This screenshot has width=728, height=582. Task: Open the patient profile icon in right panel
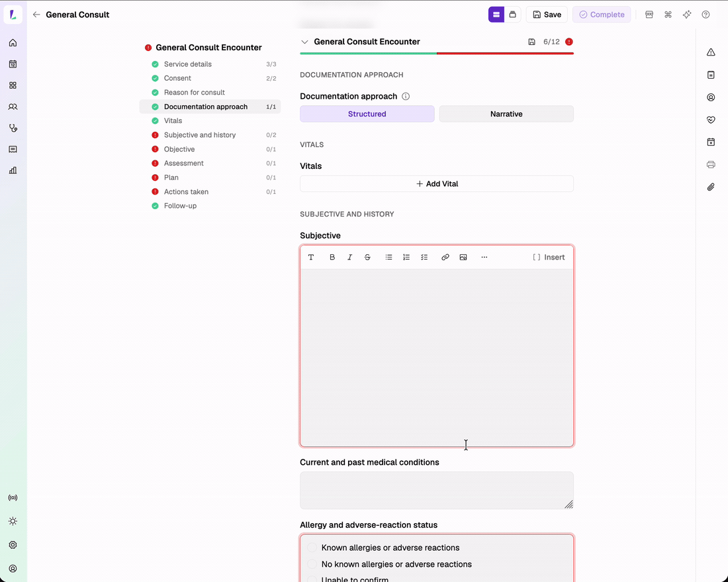711,97
